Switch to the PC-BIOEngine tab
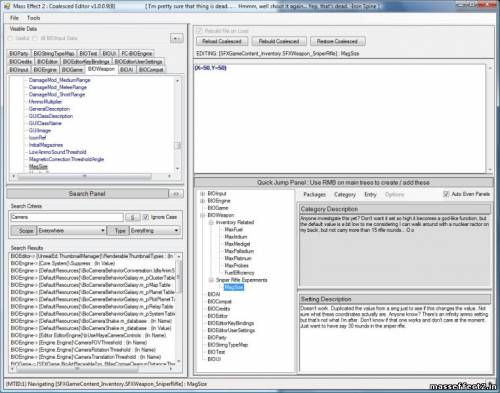Image resolution: width=500 pixels, height=393 pixels. [137, 53]
